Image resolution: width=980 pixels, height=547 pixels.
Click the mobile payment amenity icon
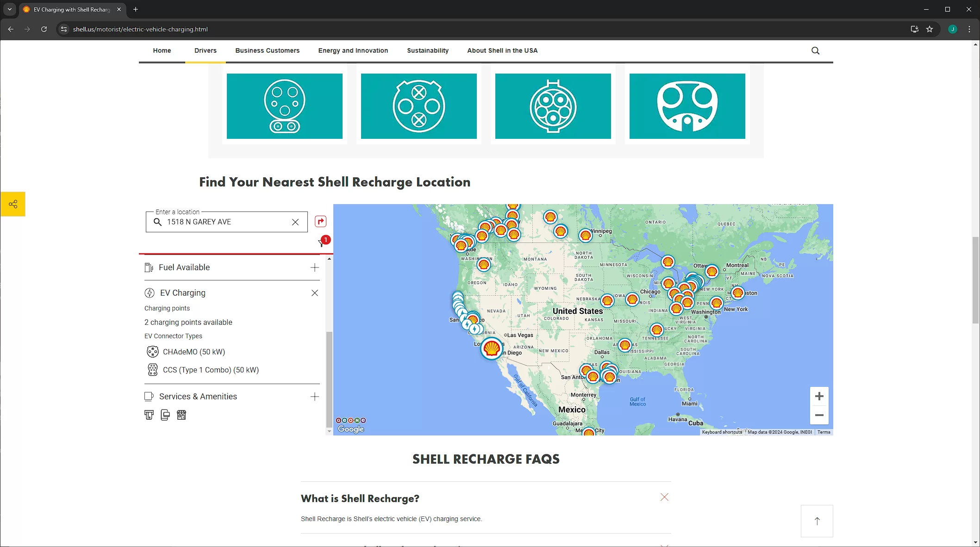165,415
